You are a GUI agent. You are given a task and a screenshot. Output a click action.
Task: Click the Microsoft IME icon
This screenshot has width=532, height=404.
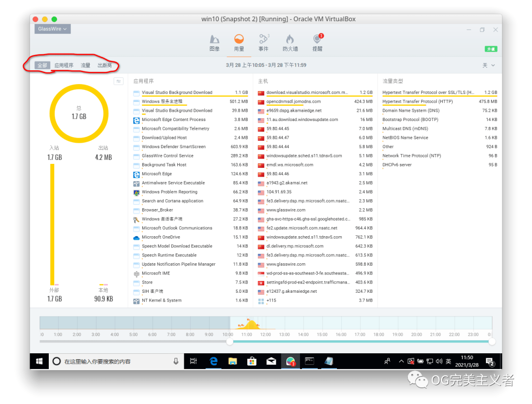tap(136, 274)
